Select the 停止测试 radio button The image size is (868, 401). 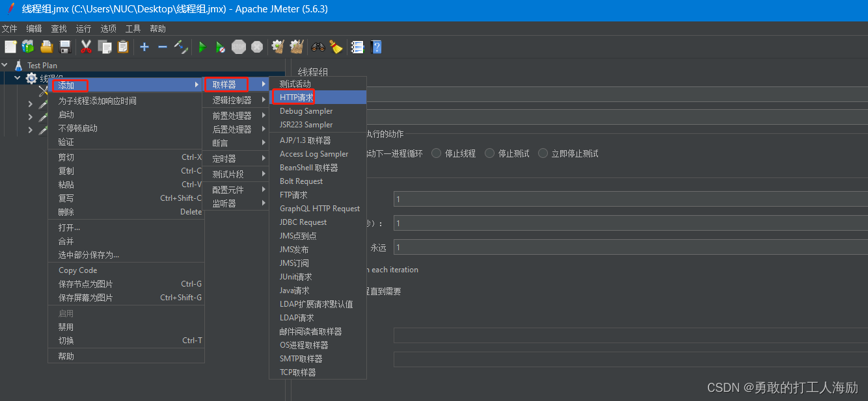coord(490,153)
